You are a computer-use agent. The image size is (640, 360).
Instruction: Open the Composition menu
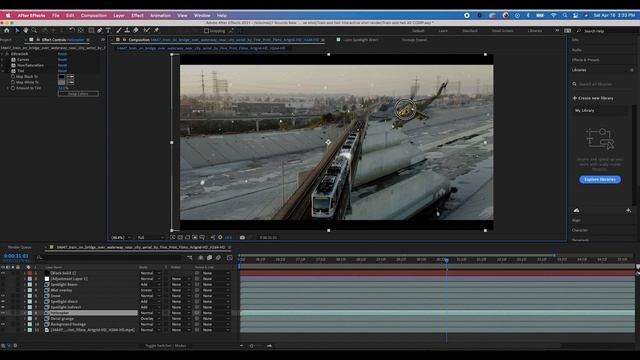point(93,16)
